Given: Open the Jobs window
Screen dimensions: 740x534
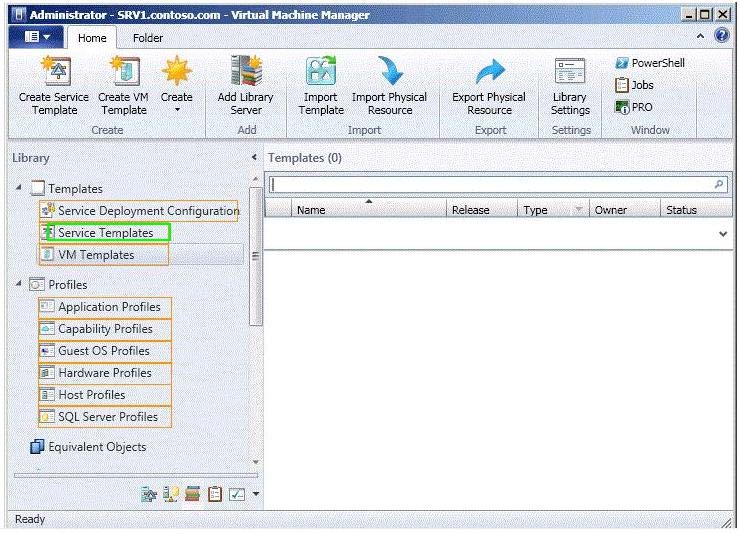Looking at the screenshot, I should point(634,85).
